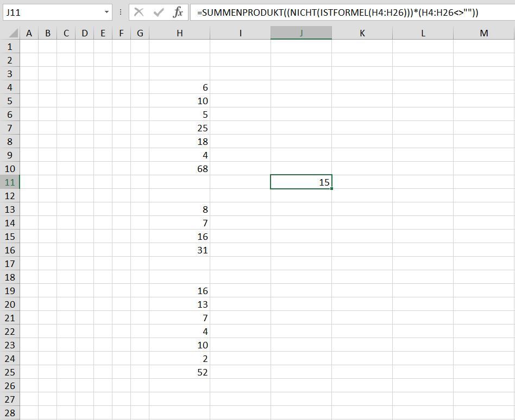Select column C header
The image size is (515, 420).
click(66, 33)
